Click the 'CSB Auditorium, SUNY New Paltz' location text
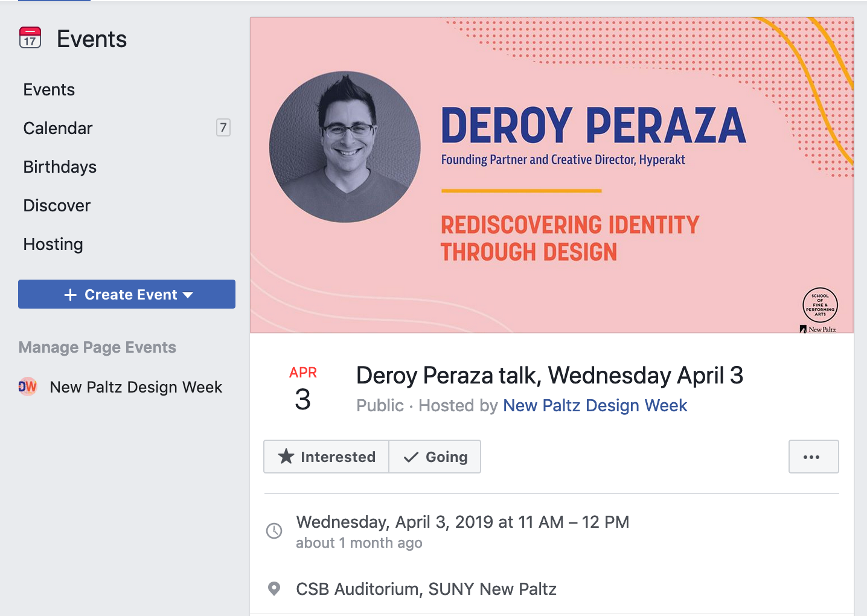Viewport: 867px width, 616px height. [426, 589]
